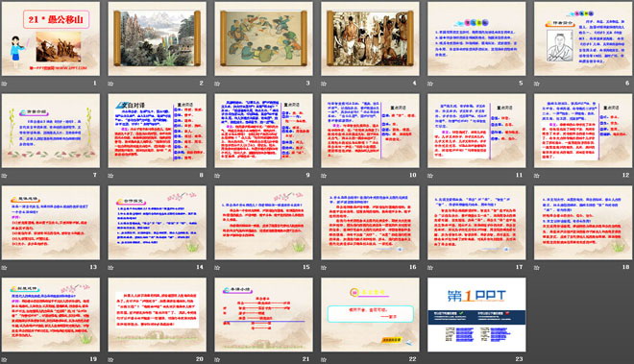Image resolution: width=634 pixels, height=364 pixels.
Task: Click the animation star icon under slide 11
Action: point(430,176)
